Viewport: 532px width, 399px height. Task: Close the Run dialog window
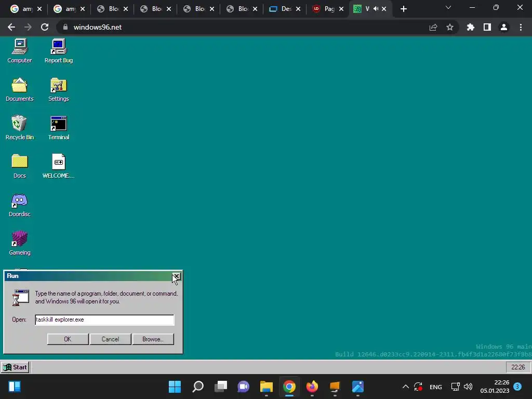pyautogui.click(x=177, y=276)
